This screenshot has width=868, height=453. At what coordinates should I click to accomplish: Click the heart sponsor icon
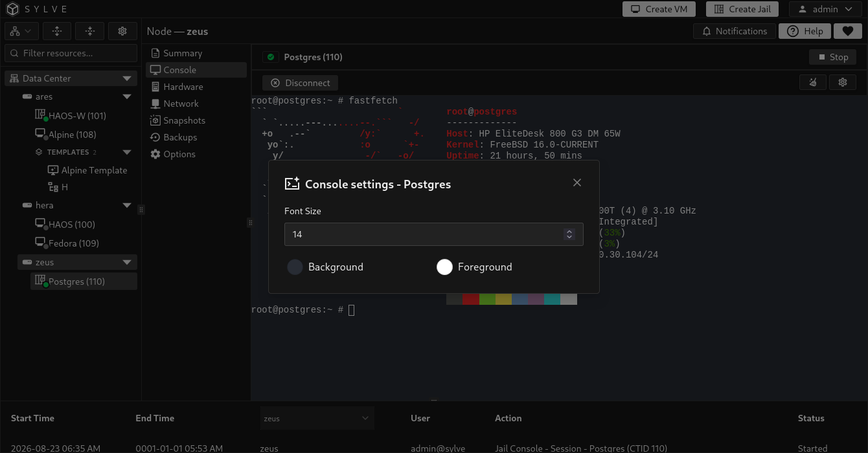coord(847,31)
